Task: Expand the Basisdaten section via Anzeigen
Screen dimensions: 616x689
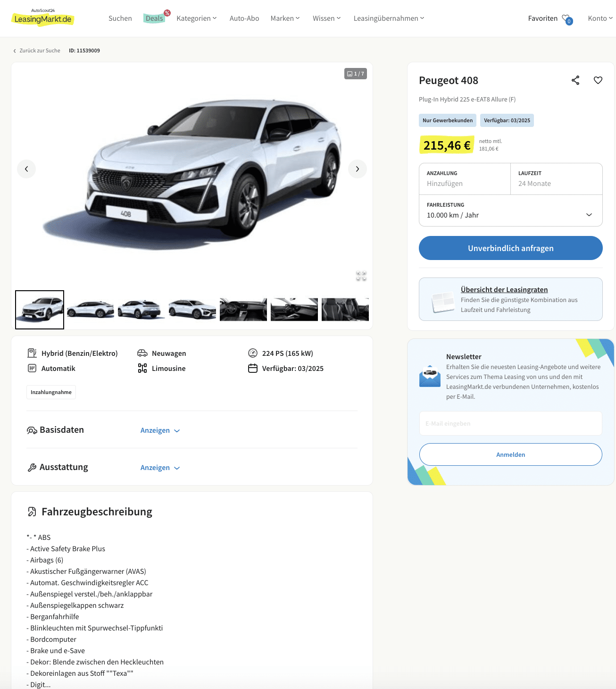Action: [160, 430]
